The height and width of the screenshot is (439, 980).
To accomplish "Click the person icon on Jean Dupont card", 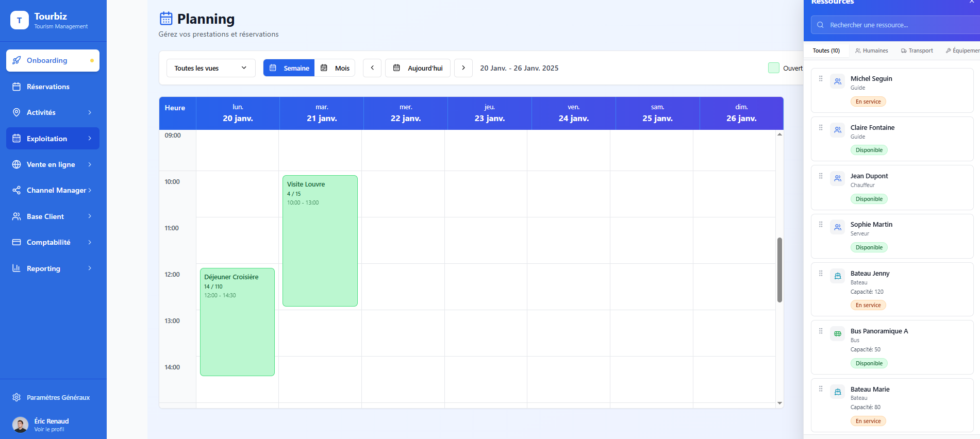I will click(x=838, y=179).
